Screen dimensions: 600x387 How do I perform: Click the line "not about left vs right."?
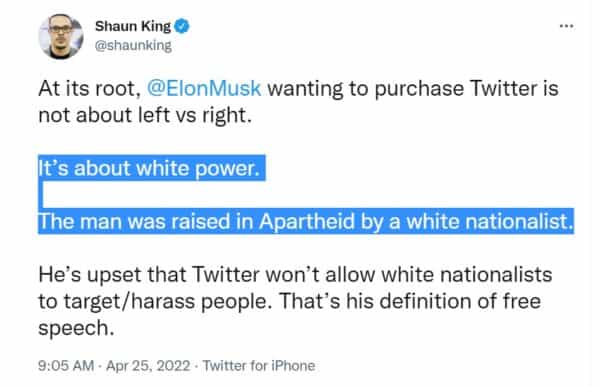[x=145, y=115]
